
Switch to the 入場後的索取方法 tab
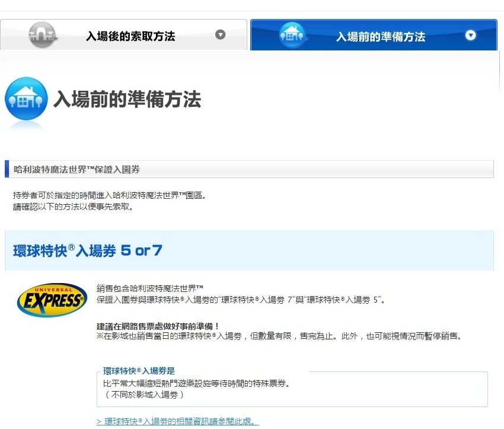pyautogui.click(x=123, y=35)
